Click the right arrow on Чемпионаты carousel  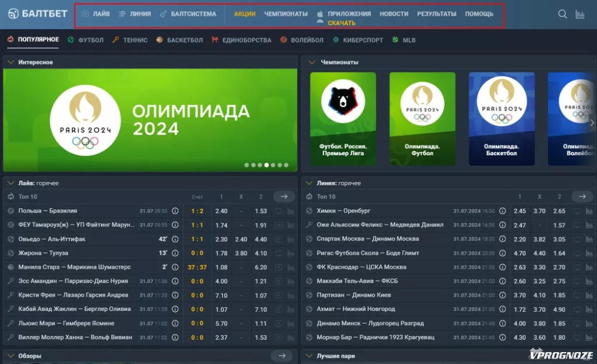point(592,123)
